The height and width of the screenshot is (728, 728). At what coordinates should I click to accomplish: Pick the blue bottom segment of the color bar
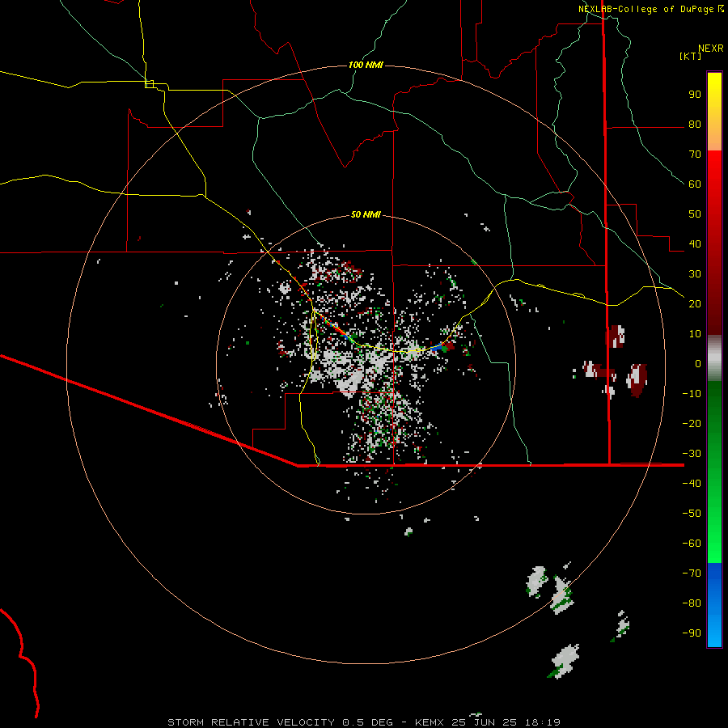pyautogui.click(x=714, y=605)
